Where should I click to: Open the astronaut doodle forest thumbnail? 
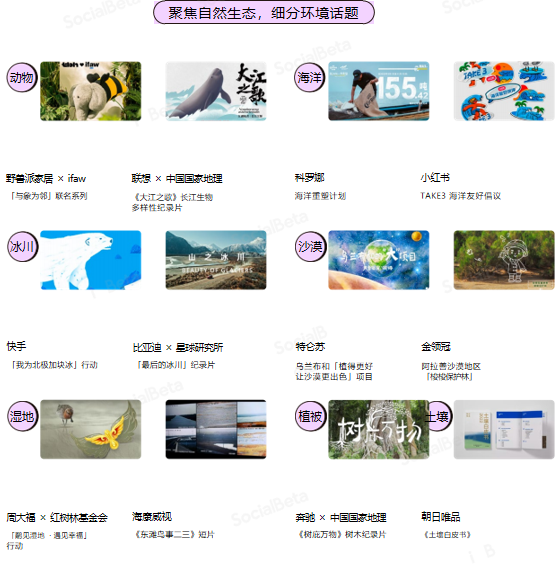pyautogui.click(x=504, y=260)
